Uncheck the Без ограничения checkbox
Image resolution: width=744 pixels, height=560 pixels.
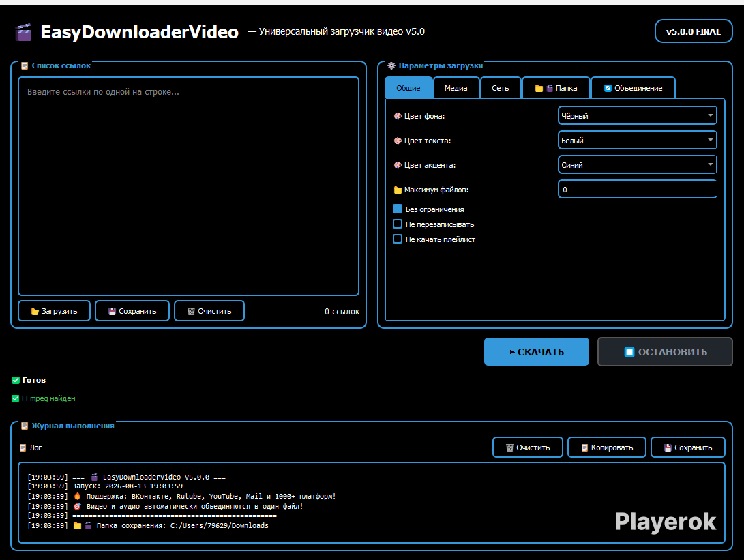click(398, 209)
